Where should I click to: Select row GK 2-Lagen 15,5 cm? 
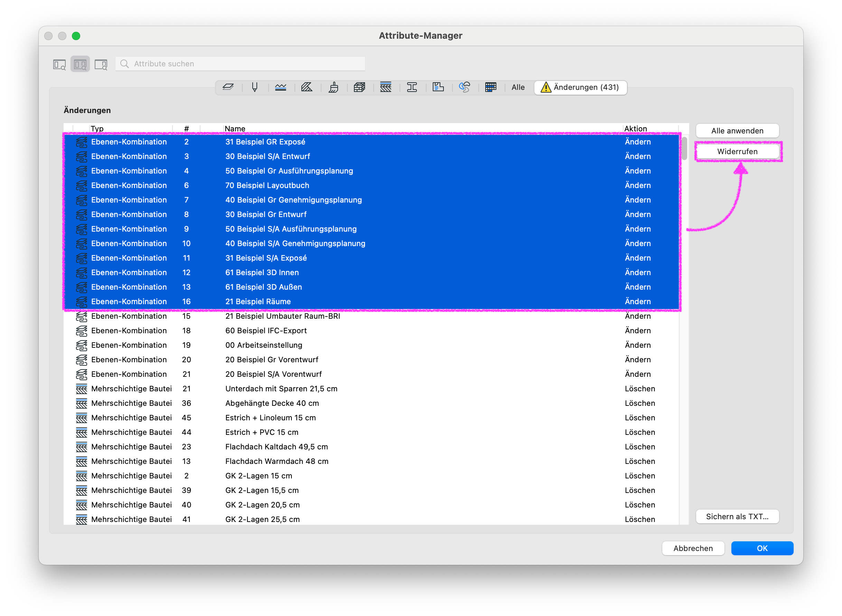(x=372, y=491)
